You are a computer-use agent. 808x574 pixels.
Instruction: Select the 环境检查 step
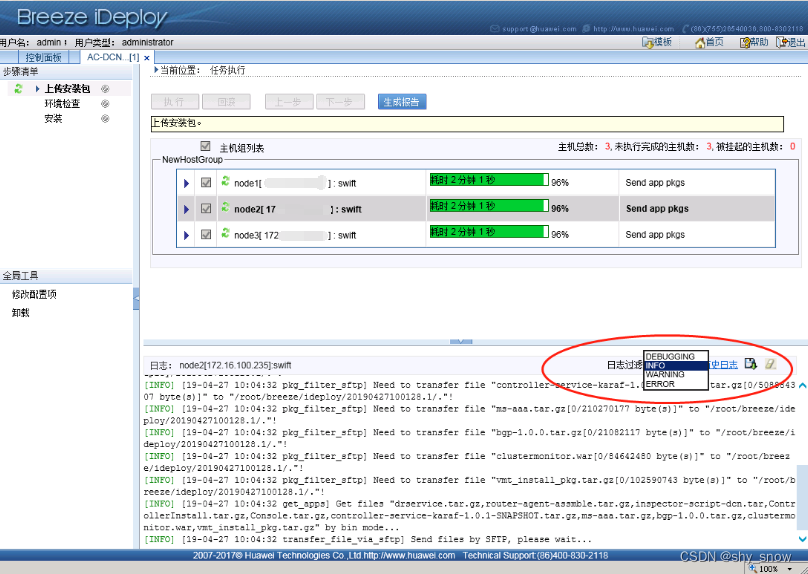(x=62, y=104)
